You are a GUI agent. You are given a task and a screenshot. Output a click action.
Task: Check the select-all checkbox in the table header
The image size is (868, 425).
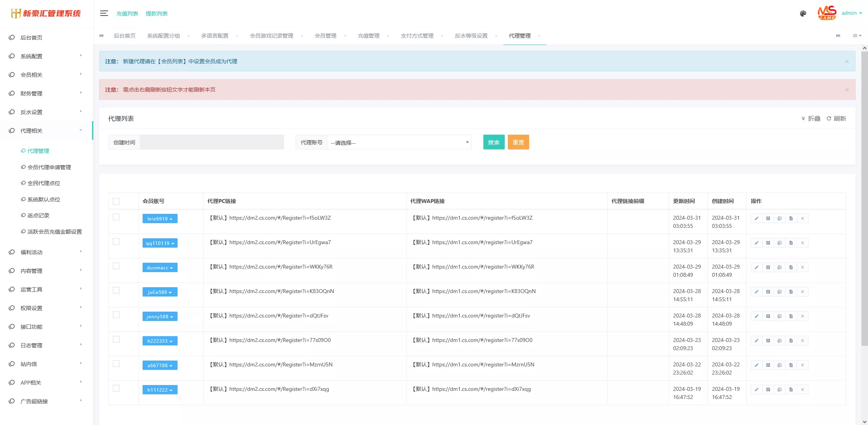[116, 201]
